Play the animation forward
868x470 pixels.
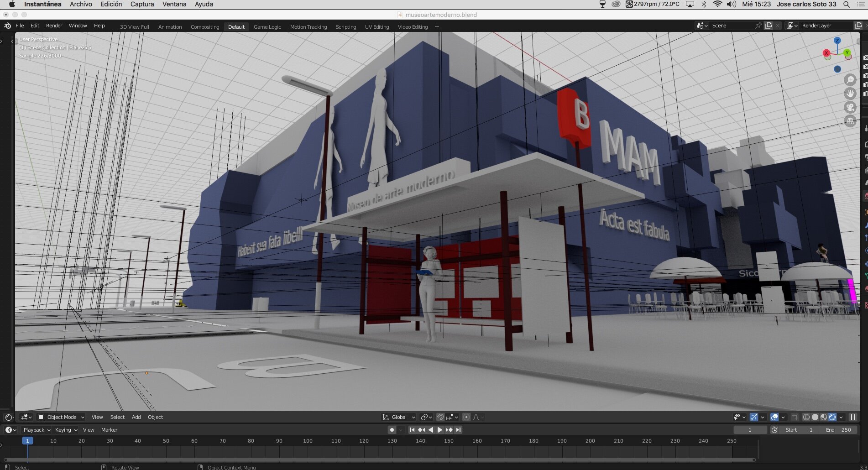tap(439, 430)
